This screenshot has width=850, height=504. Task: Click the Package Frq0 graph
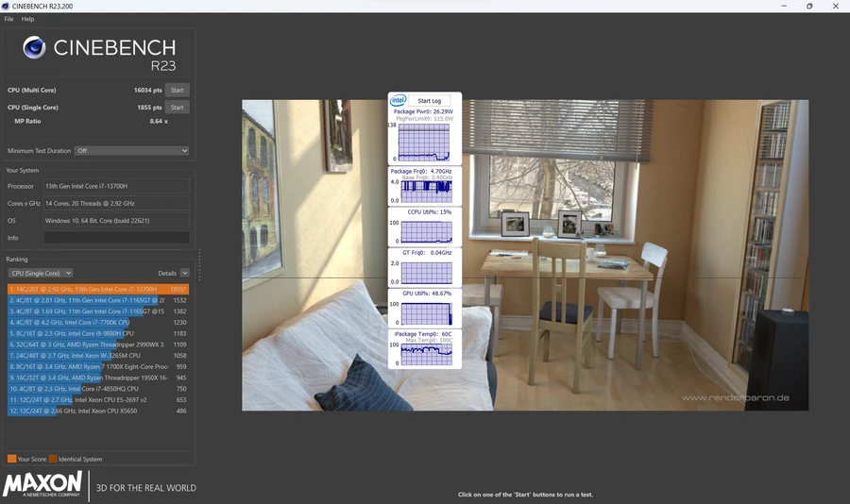pos(427,192)
